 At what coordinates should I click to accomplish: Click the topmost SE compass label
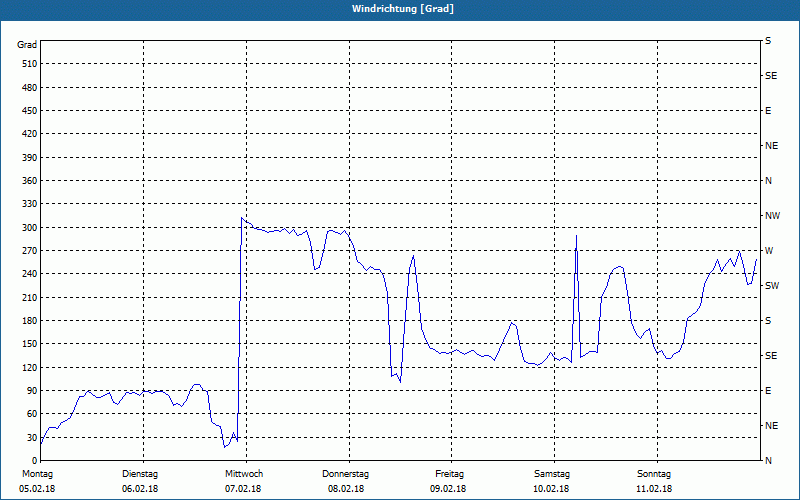771,76
